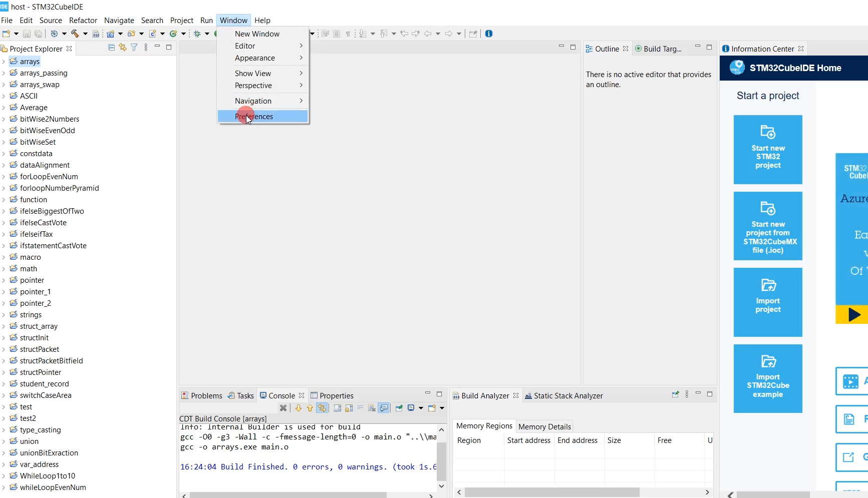
Task: Click Import STM32Cube example tile
Action: [768, 378]
